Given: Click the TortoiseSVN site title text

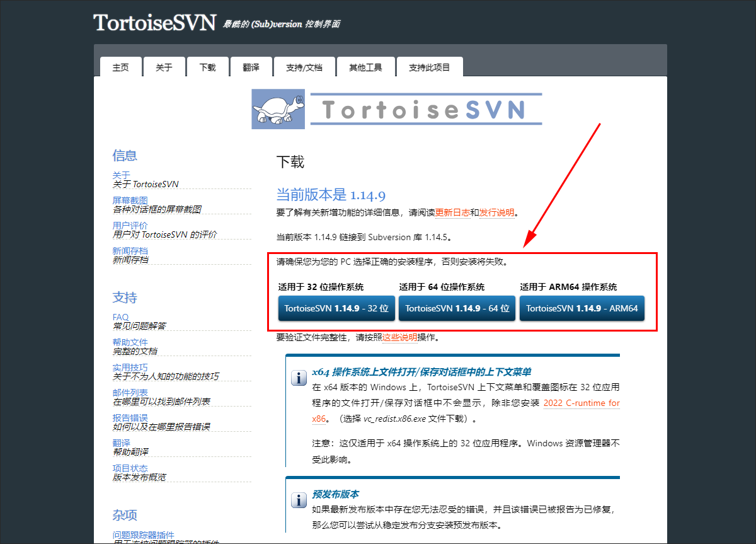Looking at the screenshot, I should [155, 23].
